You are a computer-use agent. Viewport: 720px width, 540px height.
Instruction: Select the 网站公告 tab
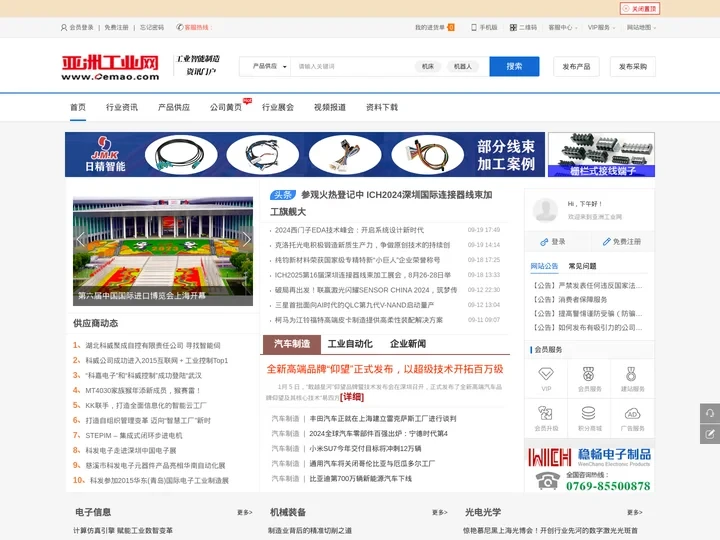click(544, 266)
